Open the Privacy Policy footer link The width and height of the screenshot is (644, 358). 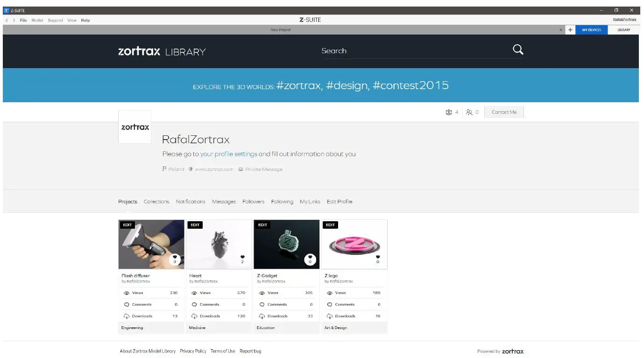pos(193,351)
